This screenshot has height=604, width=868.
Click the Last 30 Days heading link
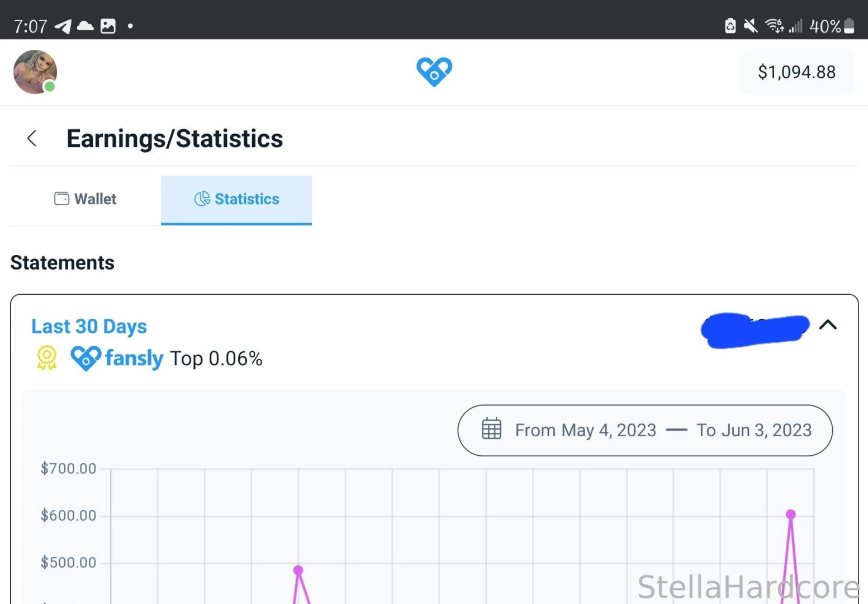coord(89,326)
